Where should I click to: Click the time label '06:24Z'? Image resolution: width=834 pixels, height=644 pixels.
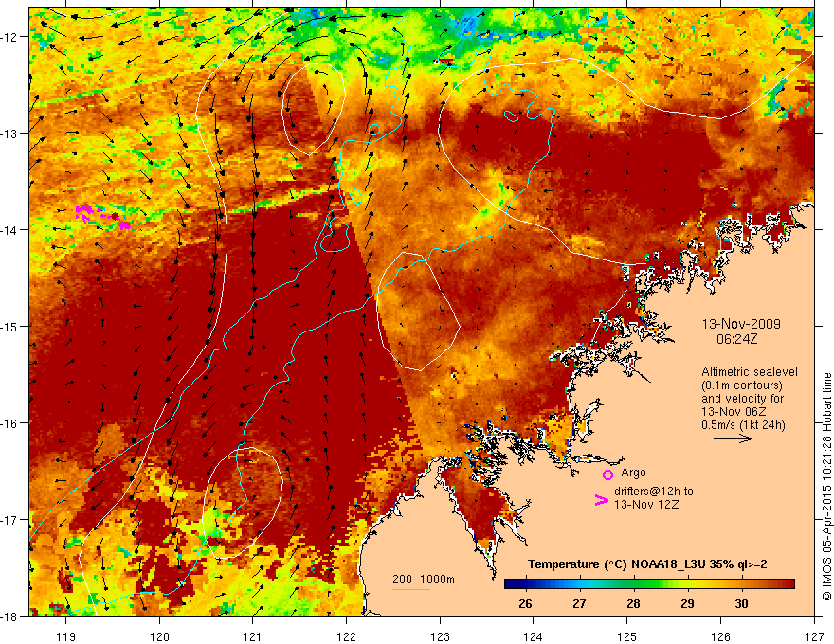[x=736, y=339]
